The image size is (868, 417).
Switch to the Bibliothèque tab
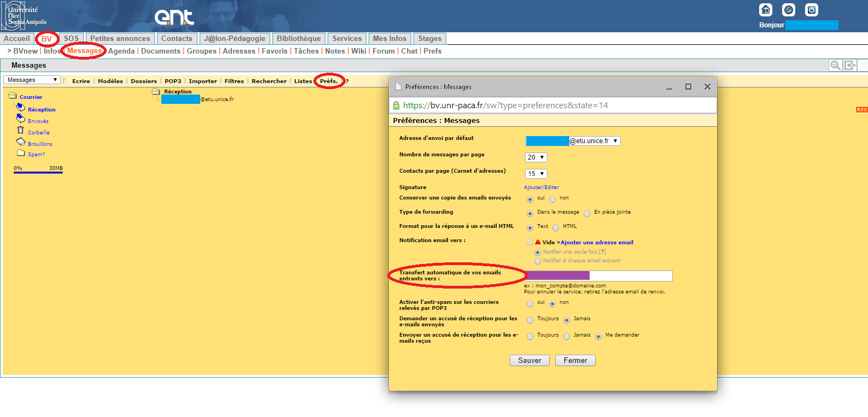pyautogui.click(x=299, y=39)
